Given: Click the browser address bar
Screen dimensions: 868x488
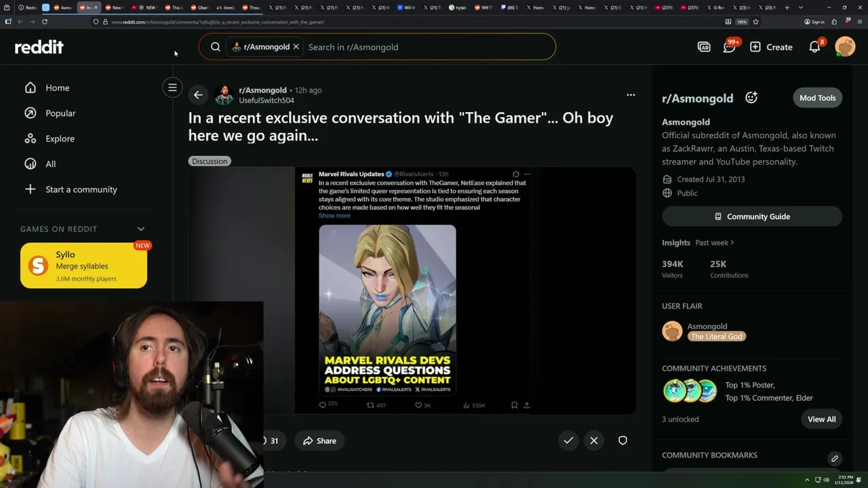Looking at the screenshot, I should (407, 22).
